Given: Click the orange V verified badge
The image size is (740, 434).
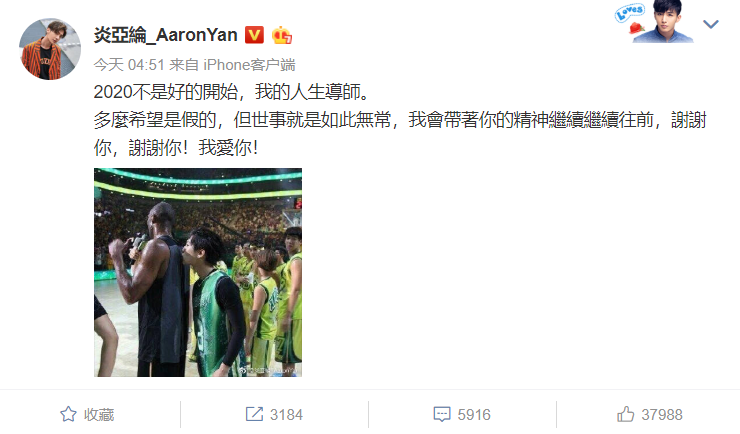Looking at the screenshot, I should coord(254,35).
